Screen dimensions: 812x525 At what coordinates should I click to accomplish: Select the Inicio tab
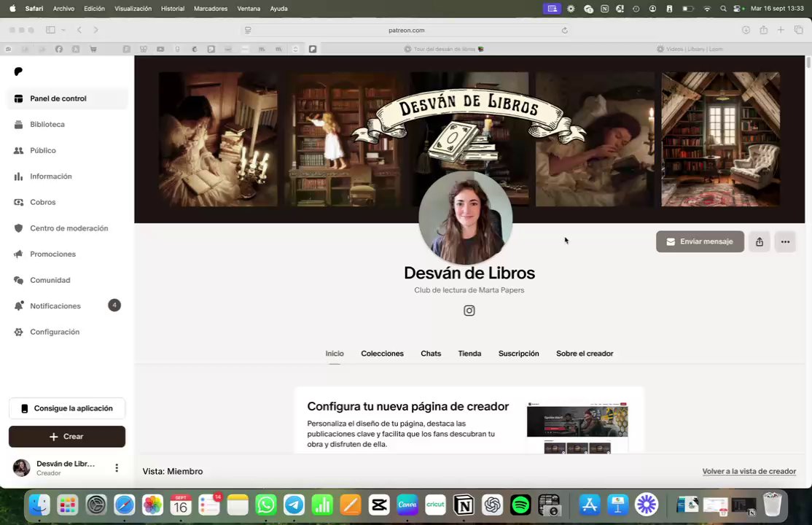[x=335, y=354]
